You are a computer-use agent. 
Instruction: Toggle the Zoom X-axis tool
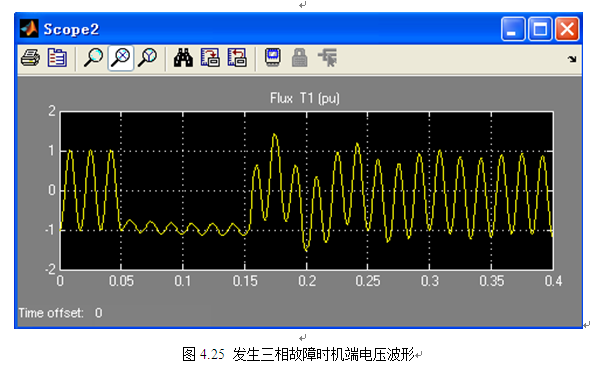coord(121,58)
